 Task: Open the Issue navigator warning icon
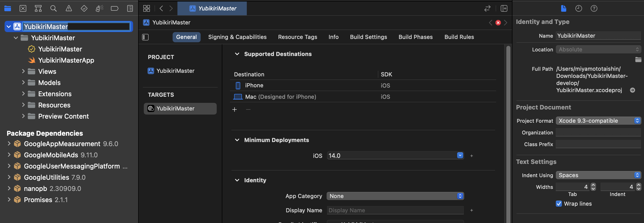[69, 8]
